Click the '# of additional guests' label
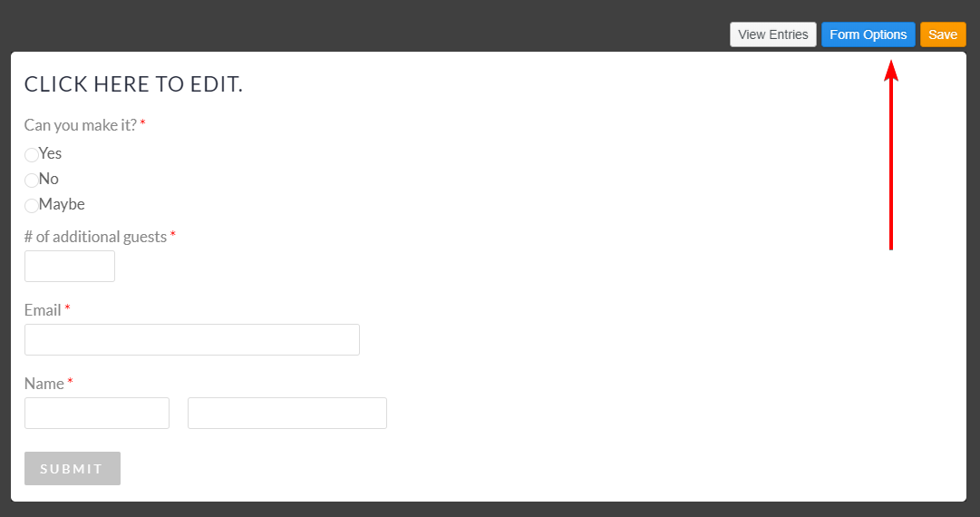This screenshot has width=980, height=517. [95, 237]
